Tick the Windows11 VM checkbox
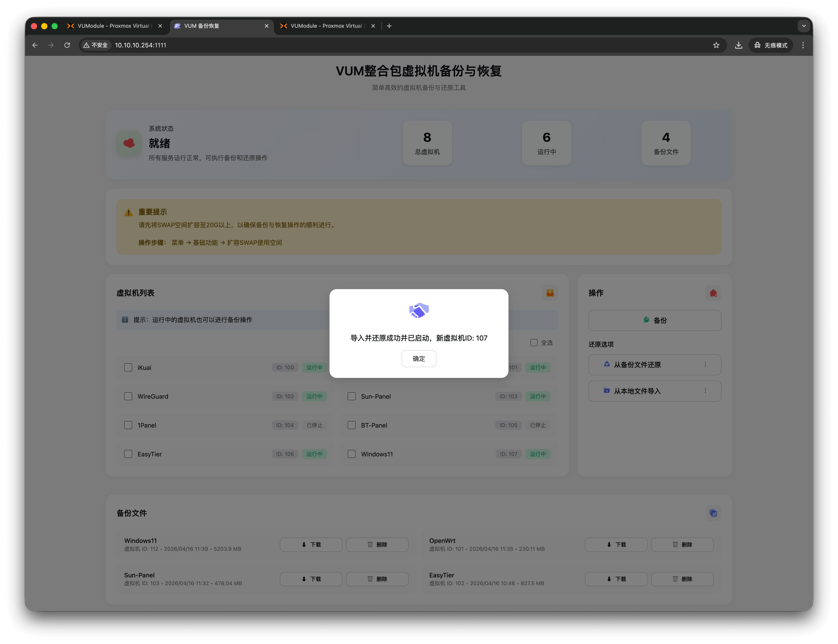Image resolution: width=838 pixels, height=644 pixels. [x=351, y=454]
